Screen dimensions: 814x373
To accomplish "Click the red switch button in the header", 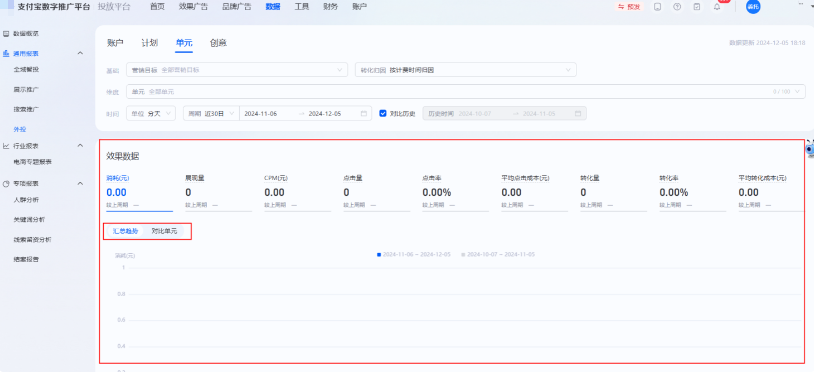I will [x=629, y=7].
